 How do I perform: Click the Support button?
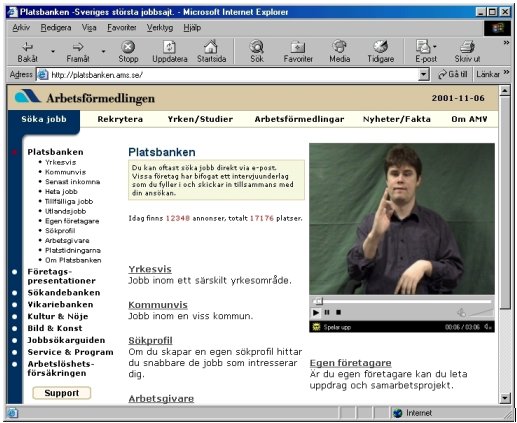[62, 393]
